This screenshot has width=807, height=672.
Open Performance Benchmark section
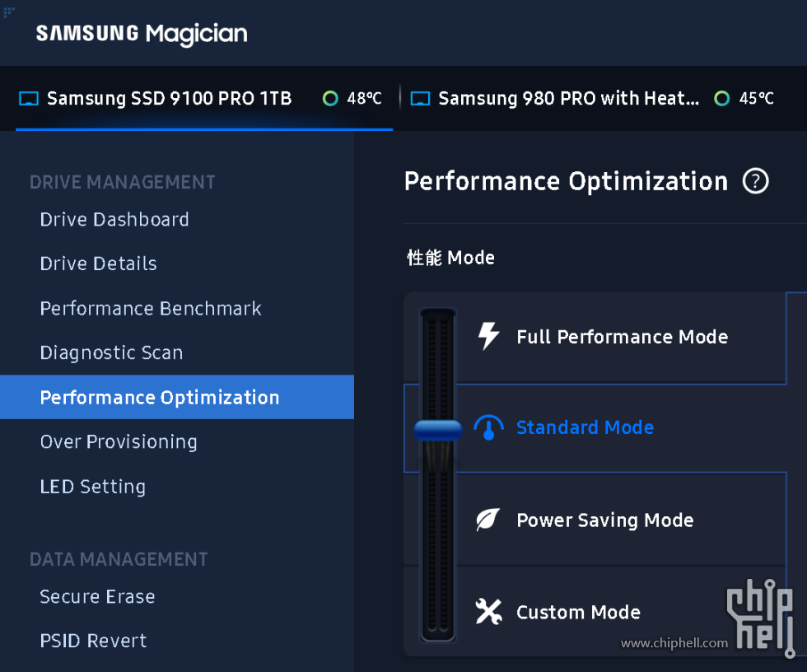click(151, 309)
